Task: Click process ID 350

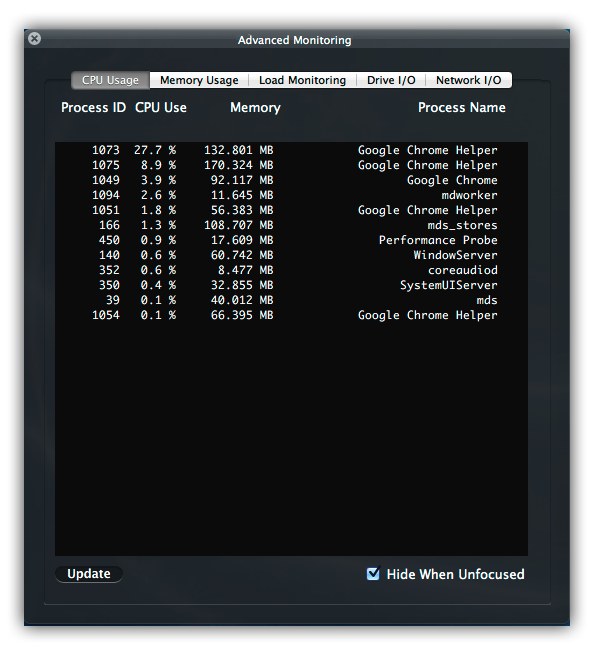Action: [109, 285]
